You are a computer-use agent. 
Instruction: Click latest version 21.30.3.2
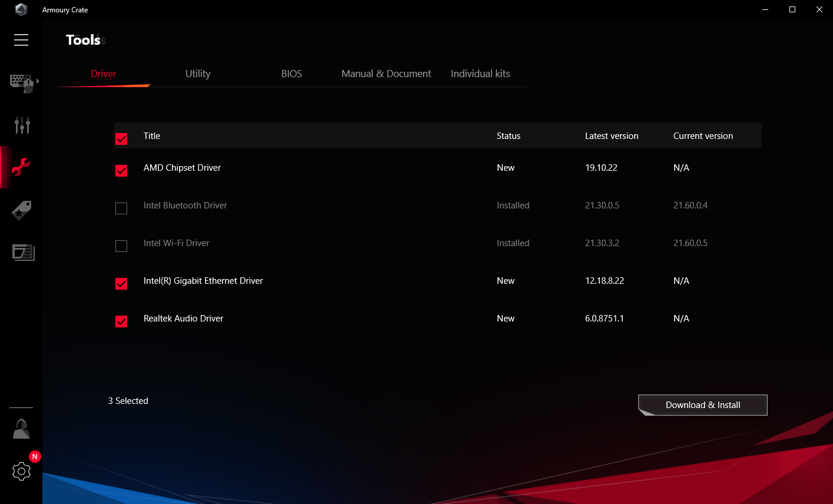602,243
